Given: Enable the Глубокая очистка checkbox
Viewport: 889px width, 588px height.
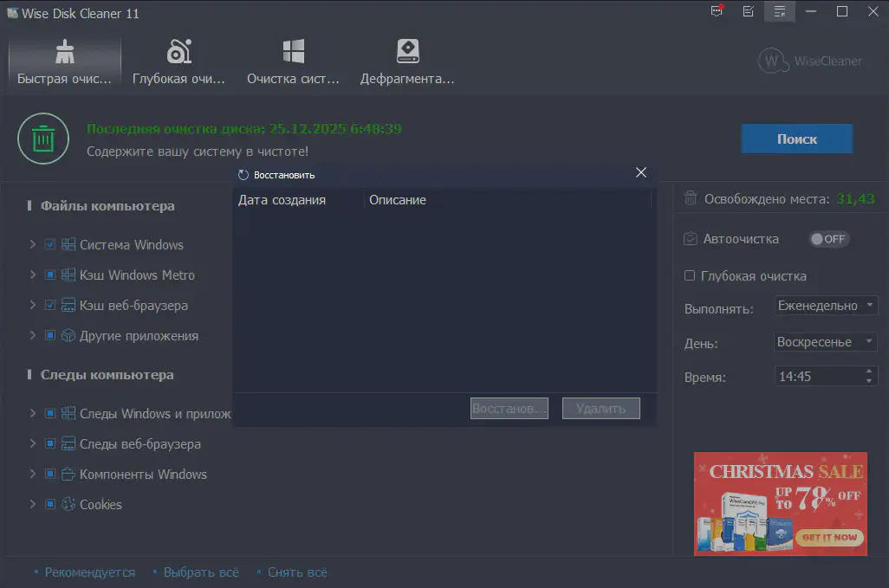Looking at the screenshot, I should pyautogui.click(x=690, y=276).
